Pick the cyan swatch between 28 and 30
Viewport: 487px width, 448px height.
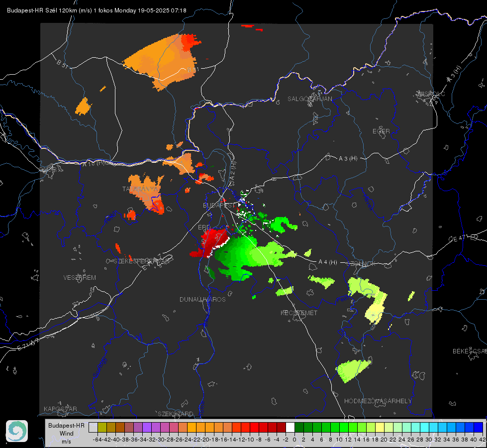425,427
